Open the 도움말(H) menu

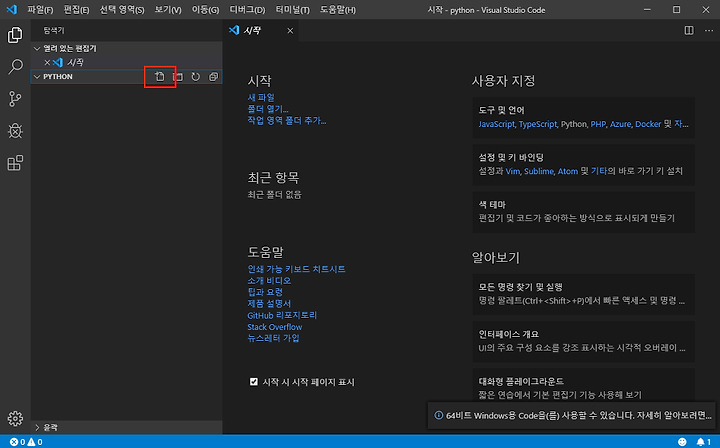coord(338,10)
